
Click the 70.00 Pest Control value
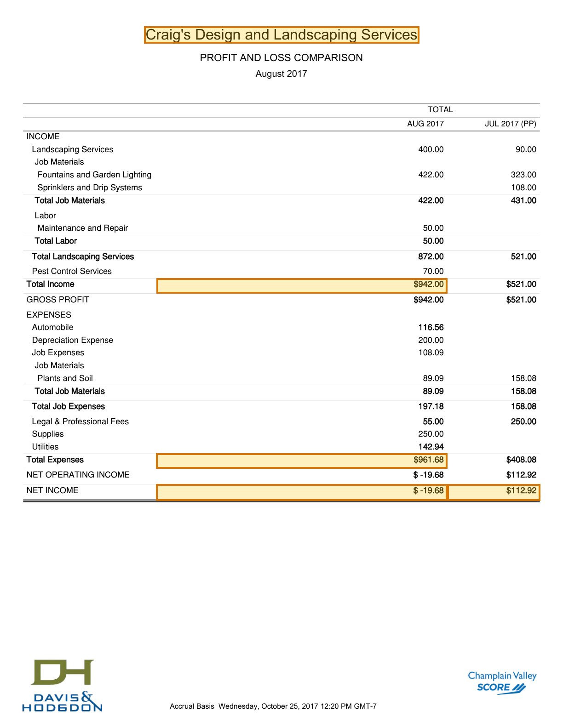433,271
